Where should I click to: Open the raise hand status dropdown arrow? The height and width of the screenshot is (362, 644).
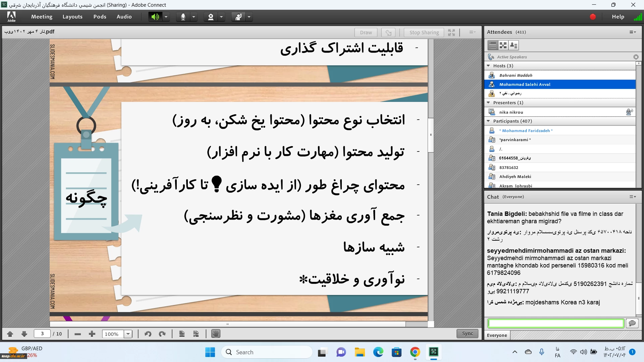tap(249, 17)
